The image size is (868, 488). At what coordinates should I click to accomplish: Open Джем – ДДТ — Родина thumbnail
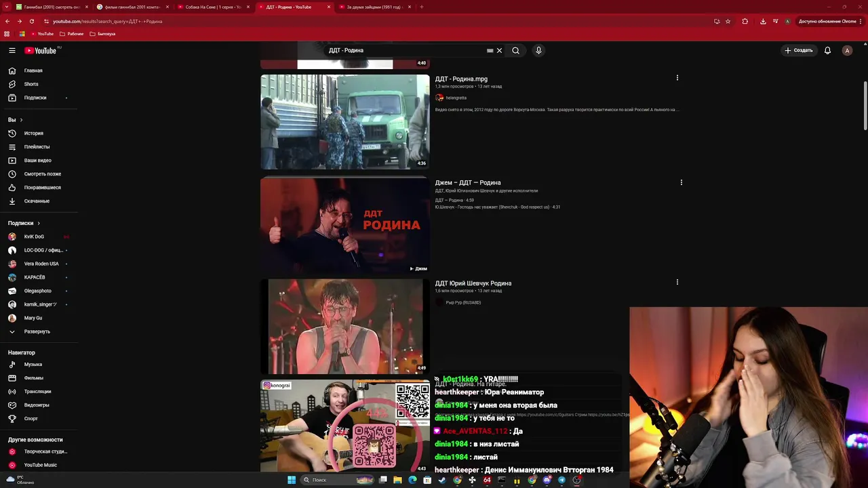344,225
